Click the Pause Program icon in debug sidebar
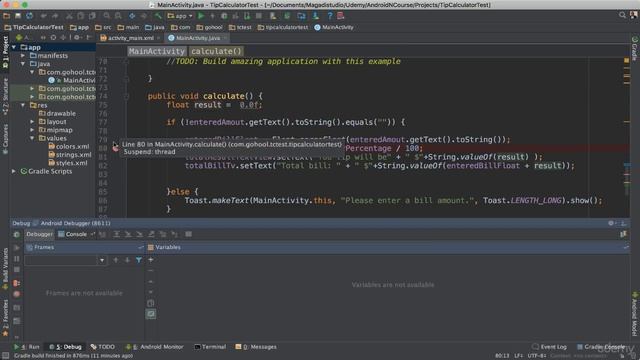 [x=17, y=259]
